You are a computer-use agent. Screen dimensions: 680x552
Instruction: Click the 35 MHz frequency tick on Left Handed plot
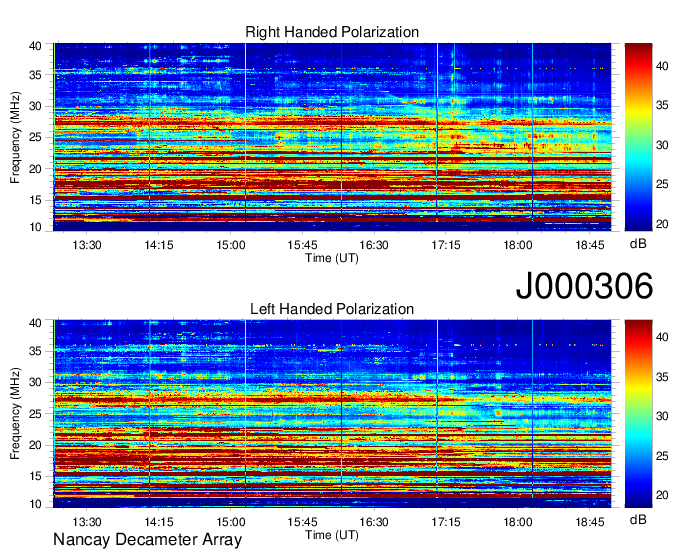(x=35, y=351)
